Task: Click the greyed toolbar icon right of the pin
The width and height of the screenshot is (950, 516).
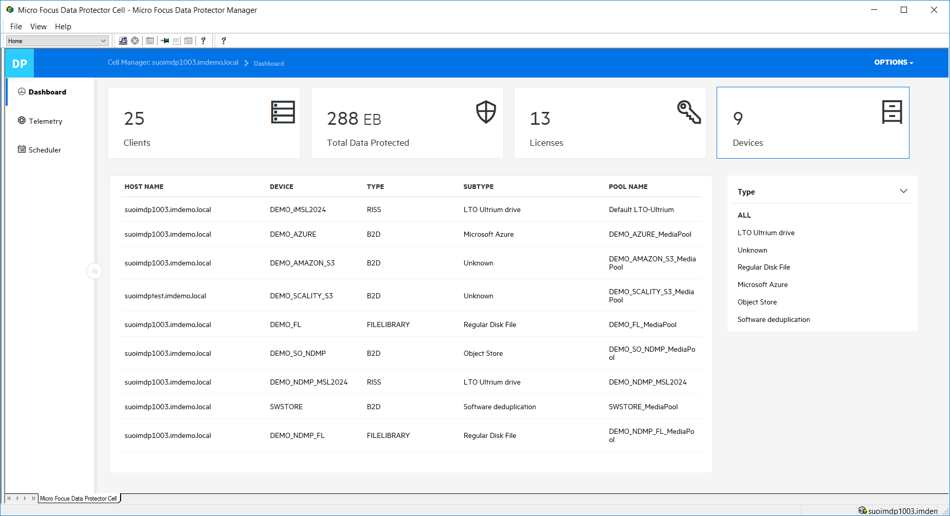Action: tap(176, 41)
